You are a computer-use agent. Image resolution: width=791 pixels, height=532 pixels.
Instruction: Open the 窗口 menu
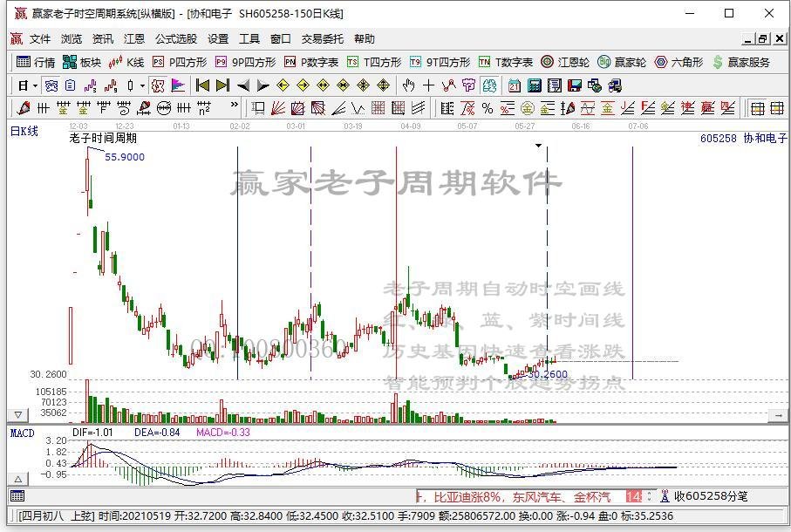click(x=281, y=39)
